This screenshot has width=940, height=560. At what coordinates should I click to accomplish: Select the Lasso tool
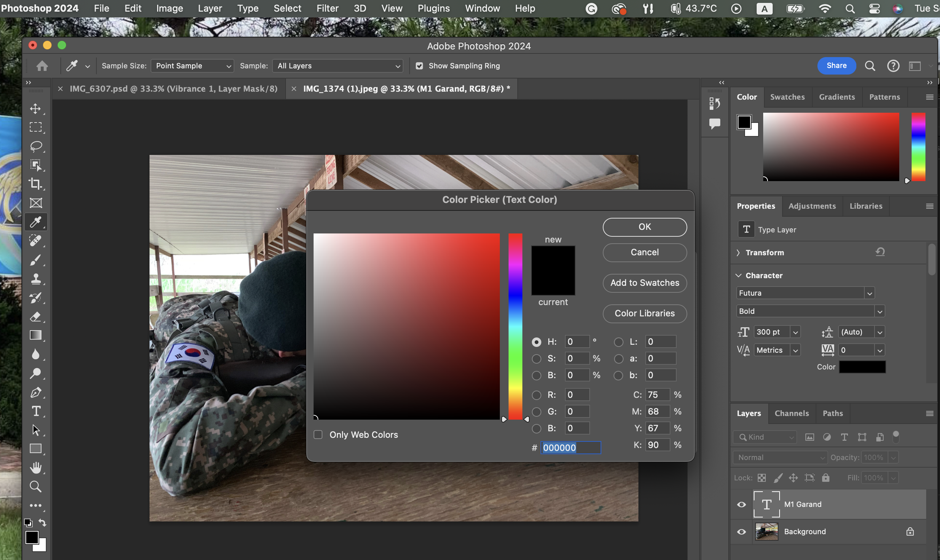point(36,146)
